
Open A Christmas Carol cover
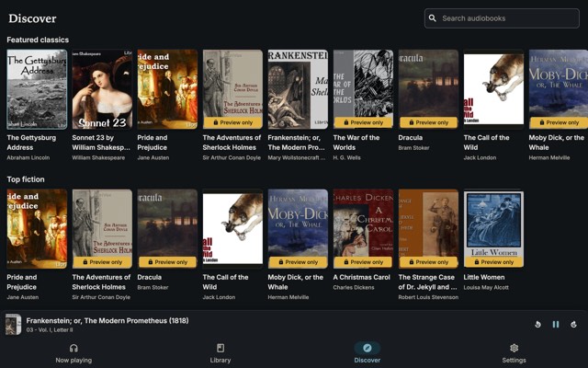363,229
